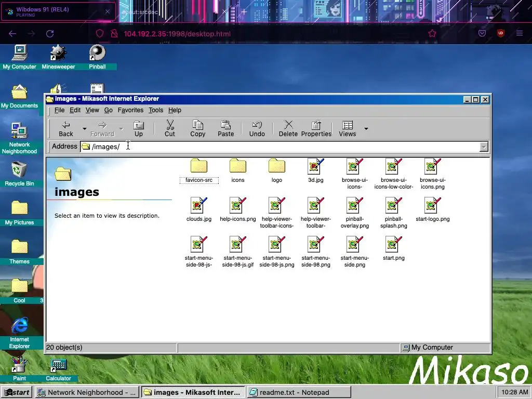Select the browse-ui-icons.png file
Image resolution: width=532 pixels, height=399 pixels.
[x=433, y=174]
